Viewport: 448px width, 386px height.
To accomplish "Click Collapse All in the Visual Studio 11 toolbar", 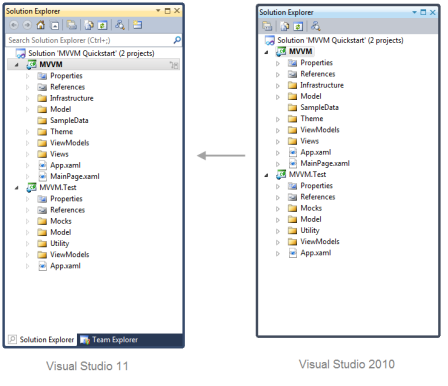I will (55, 25).
